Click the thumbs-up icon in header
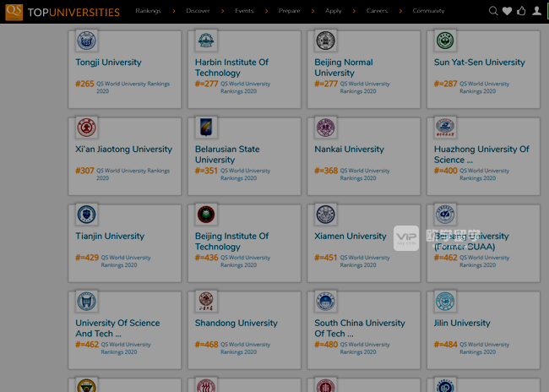Screen dimensions: 549x392 tap(521, 11)
